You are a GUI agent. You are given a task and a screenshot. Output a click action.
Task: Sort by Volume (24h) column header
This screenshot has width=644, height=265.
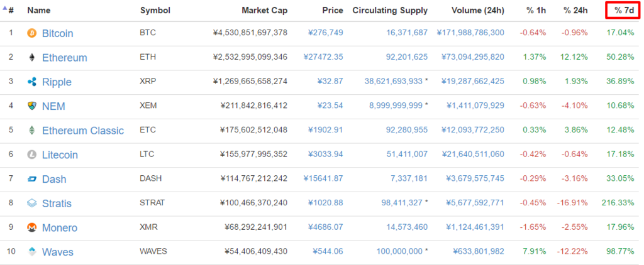478,11
